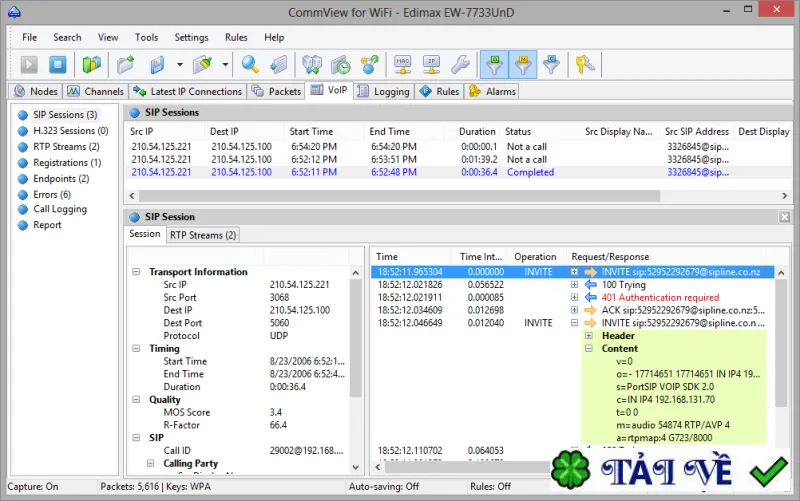
Task: Collapse the Timing tree node
Action: [x=136, y=348]
